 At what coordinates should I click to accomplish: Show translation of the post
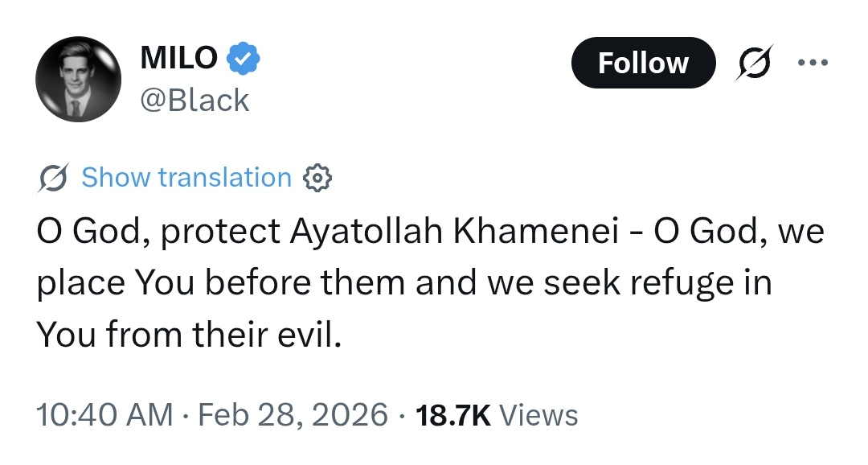(186, 178)
